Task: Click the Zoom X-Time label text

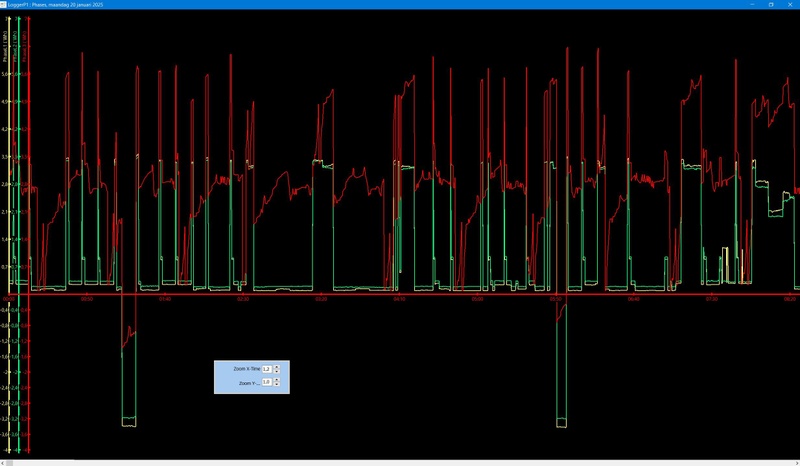Action: pyautogui.click(x=247, y=369)
